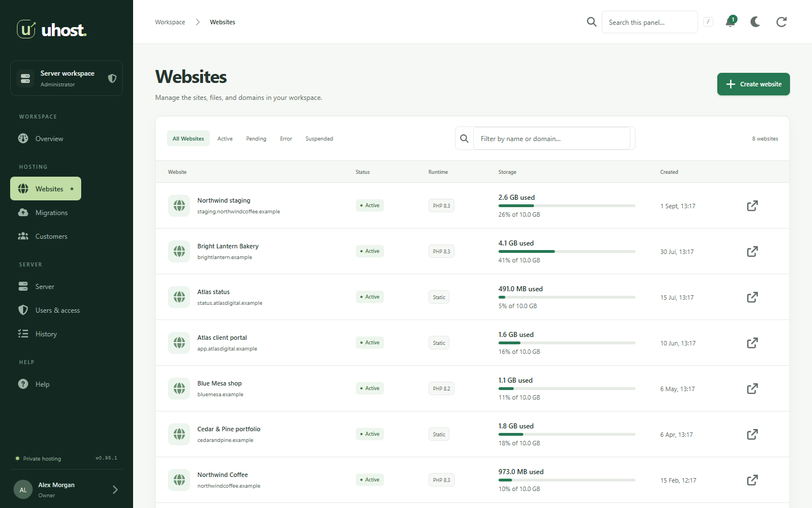Open Cedar & Pine portfolio external link
812x508 pixels.
click(752, 434)
